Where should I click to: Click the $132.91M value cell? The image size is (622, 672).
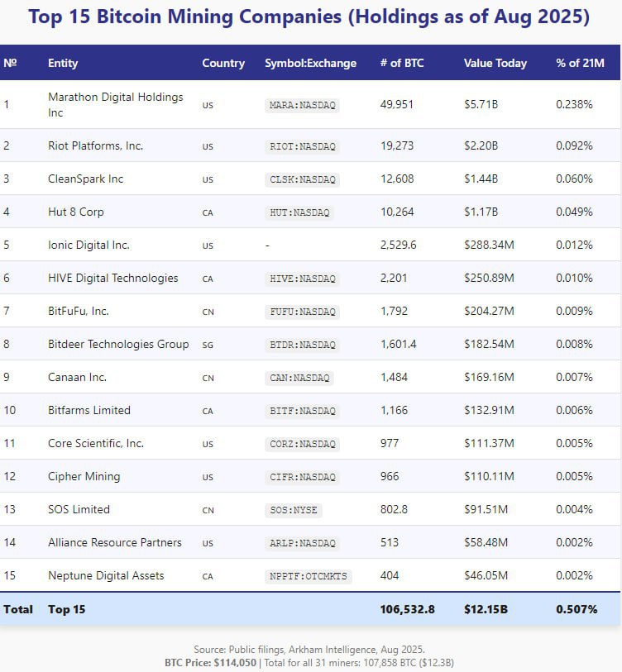pos(489,410)
